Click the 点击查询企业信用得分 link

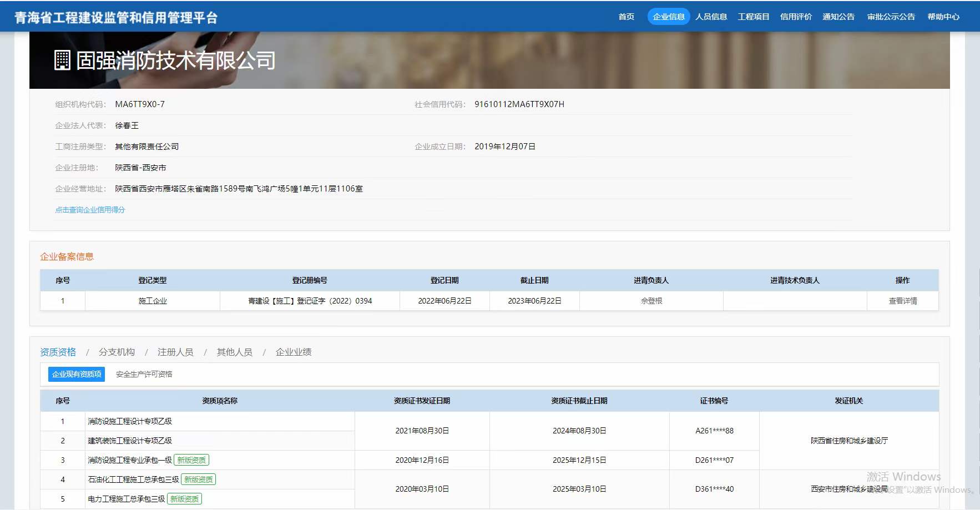tap(90, 210)
